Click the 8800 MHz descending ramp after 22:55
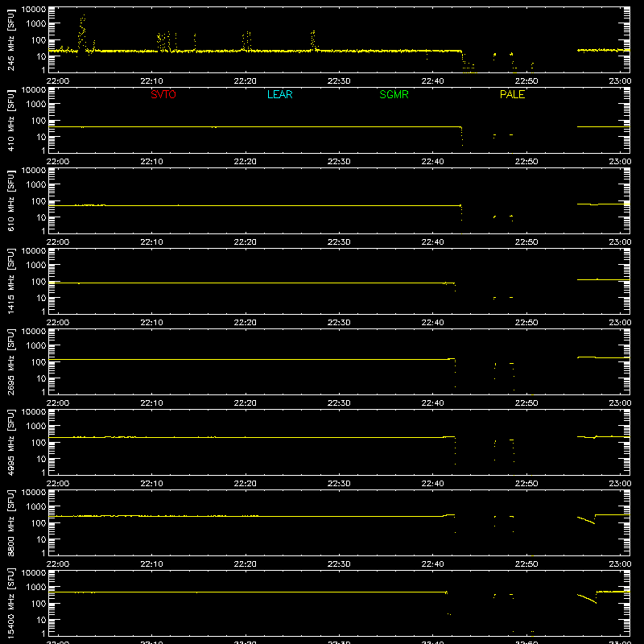This screenshot has height=644, width=644. [x=586, y=520]
